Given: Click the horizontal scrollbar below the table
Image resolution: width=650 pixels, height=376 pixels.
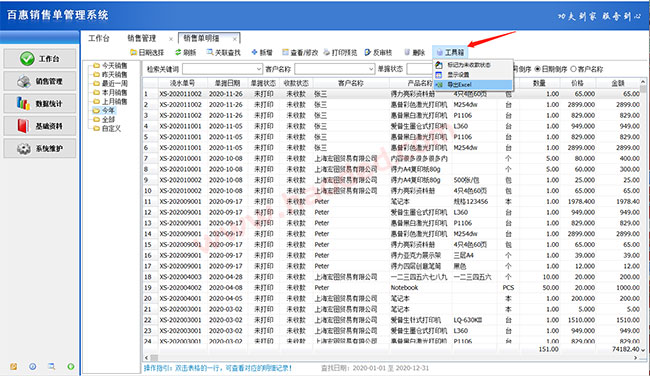Looking at the screenshot, I should pyautogui.click(x=390, y=357).
